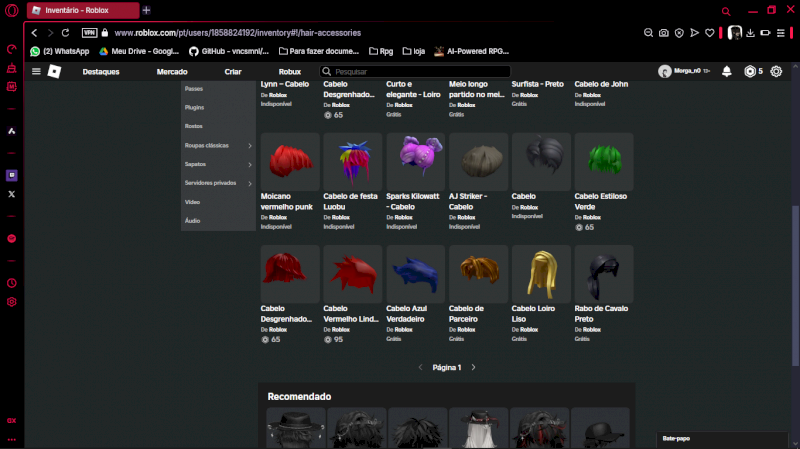Click the Robux balance icon
This screenshot has width=800, height=449.
tap(750, 72)
